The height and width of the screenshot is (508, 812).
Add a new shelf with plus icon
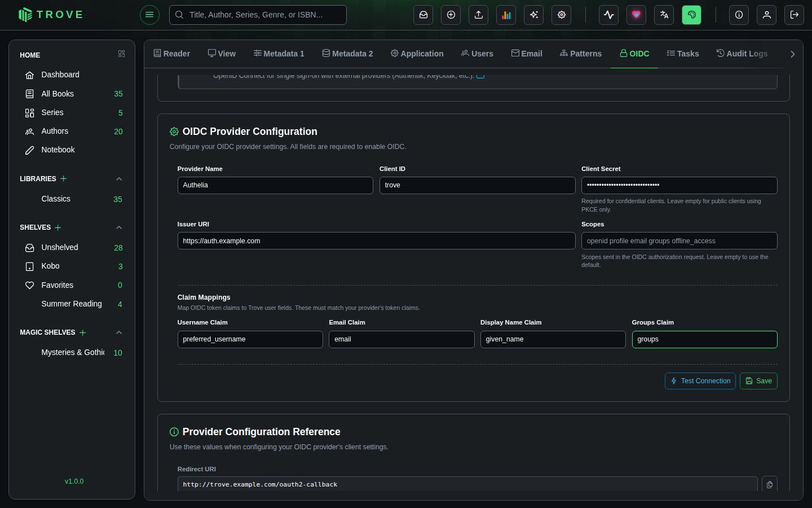tap(58, 227)
